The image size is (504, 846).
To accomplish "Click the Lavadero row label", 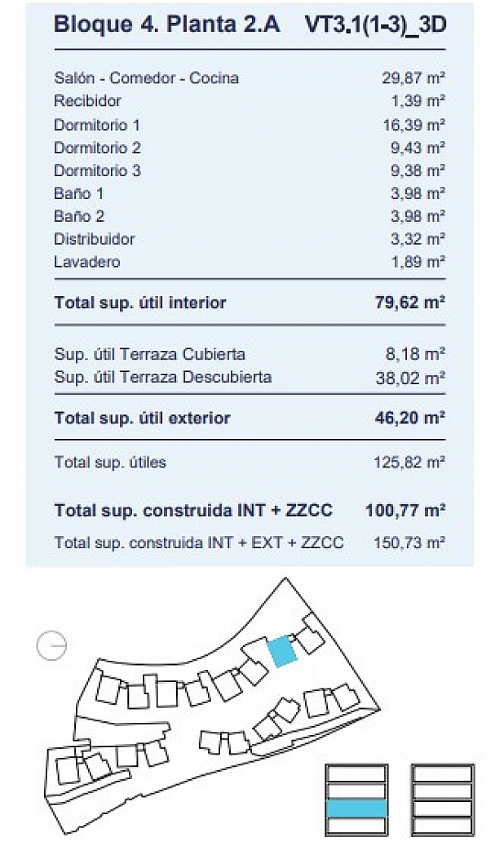I will 87,262.
